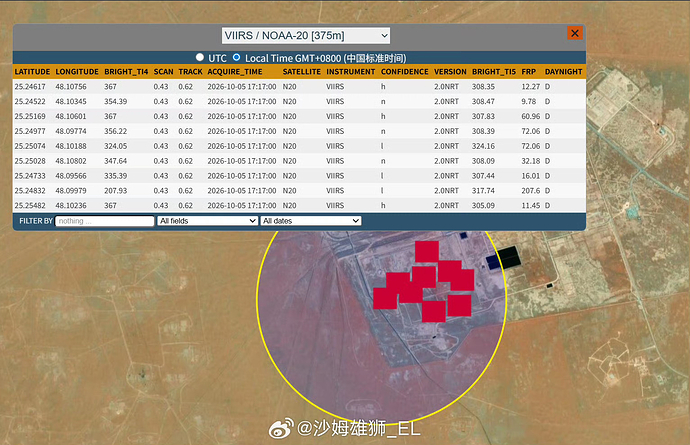Select the UTC time radio button
This screenshot has height=445, width=690.
click(200, 57)
